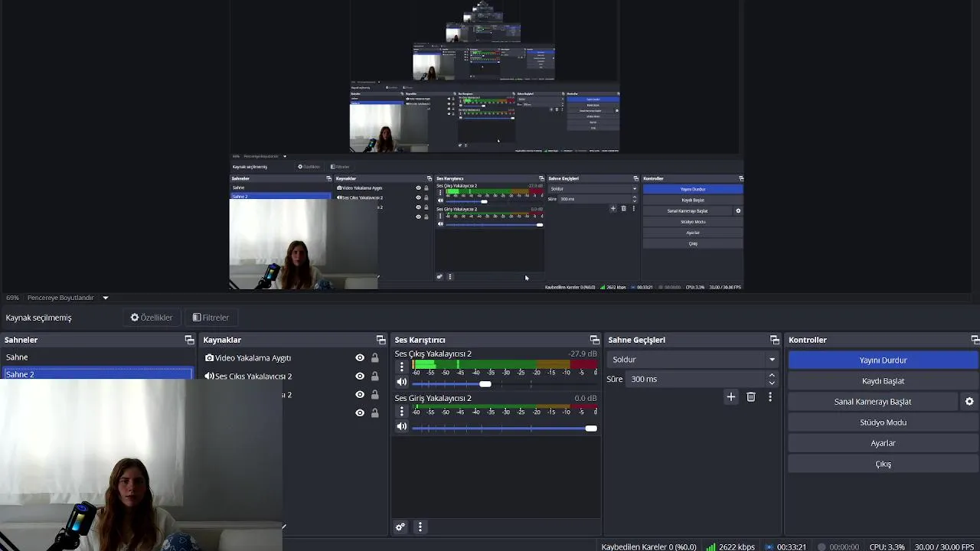Open the Filtreler dialog
The width and height of the screenshot is (980, 551).
pyautogui.click(x=211, y=318)
